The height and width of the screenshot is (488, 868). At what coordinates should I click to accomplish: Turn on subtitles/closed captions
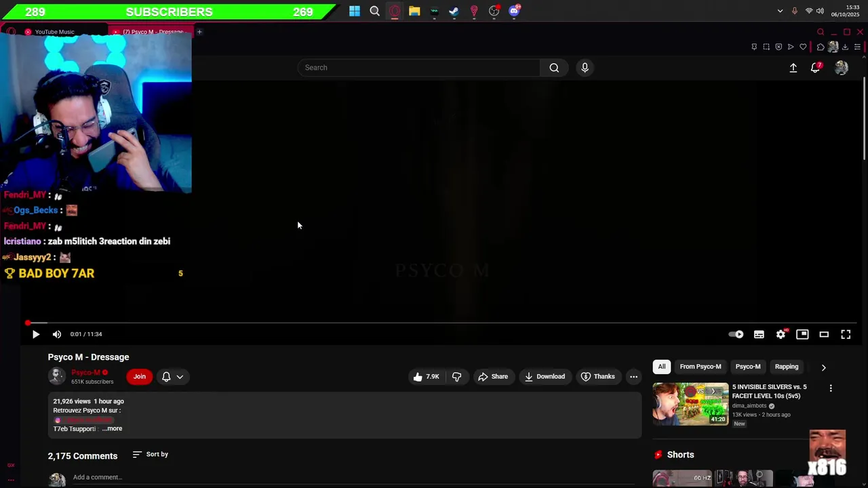(x=759, y=334)
